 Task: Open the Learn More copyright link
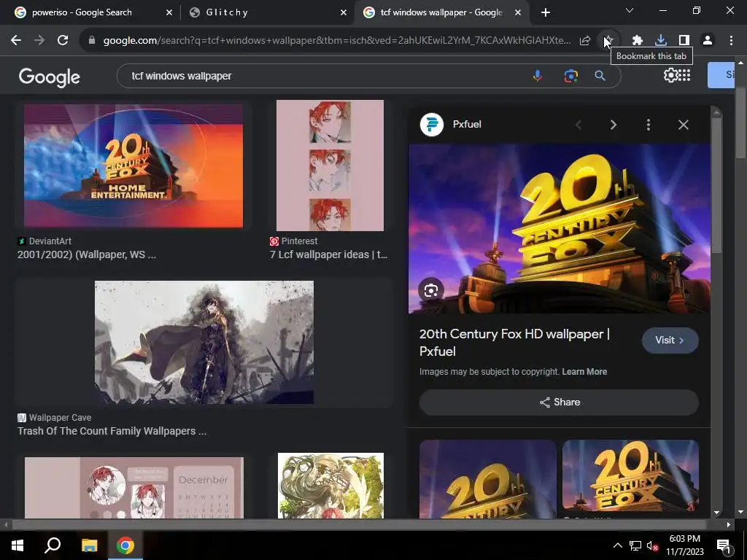click(584, 372)
